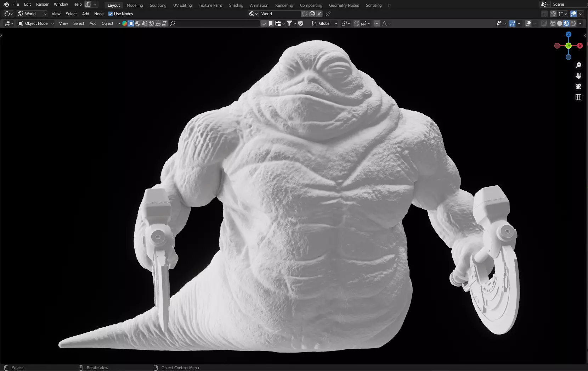The width and height of the screenshot is (588, 371).
Task: Select the highlighted blue square mode icon
Action: (131, 23)
